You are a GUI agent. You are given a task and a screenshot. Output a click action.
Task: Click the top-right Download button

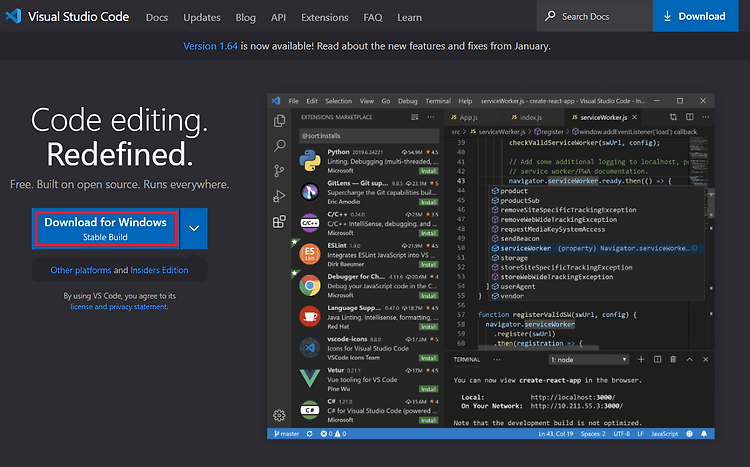click(x=695, y=16)
